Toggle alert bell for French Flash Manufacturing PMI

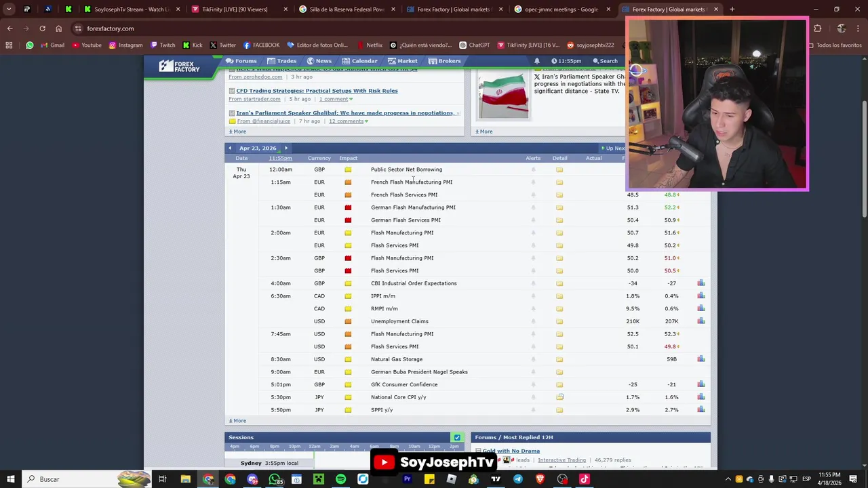pos(533,182)
